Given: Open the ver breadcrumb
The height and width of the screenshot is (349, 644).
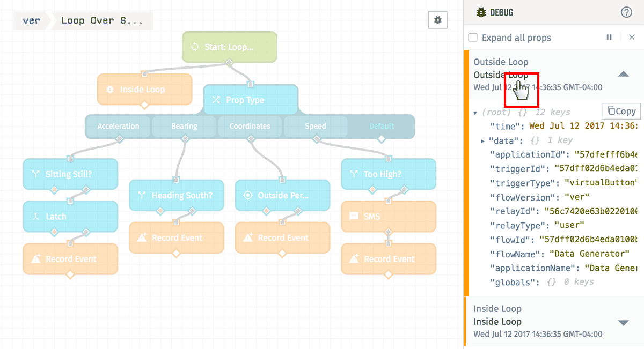Looking at the screenshot, I should pos(32,20).
